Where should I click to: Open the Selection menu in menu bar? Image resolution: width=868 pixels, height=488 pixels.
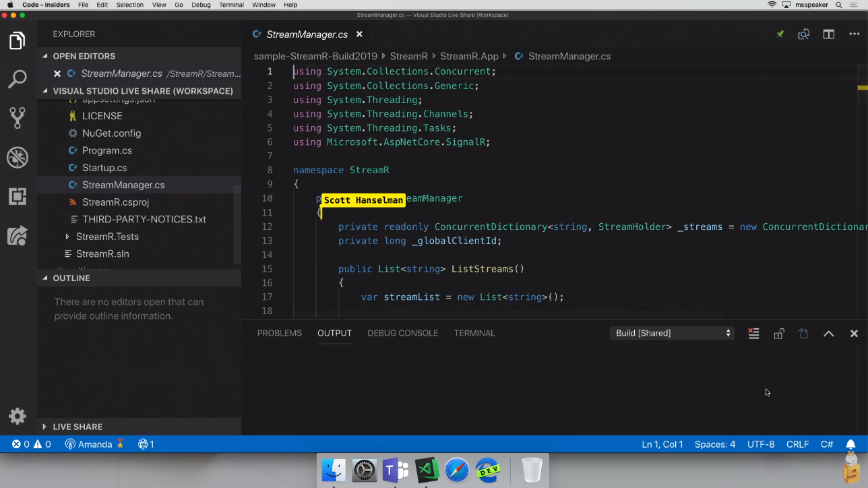tap(129, 5)
